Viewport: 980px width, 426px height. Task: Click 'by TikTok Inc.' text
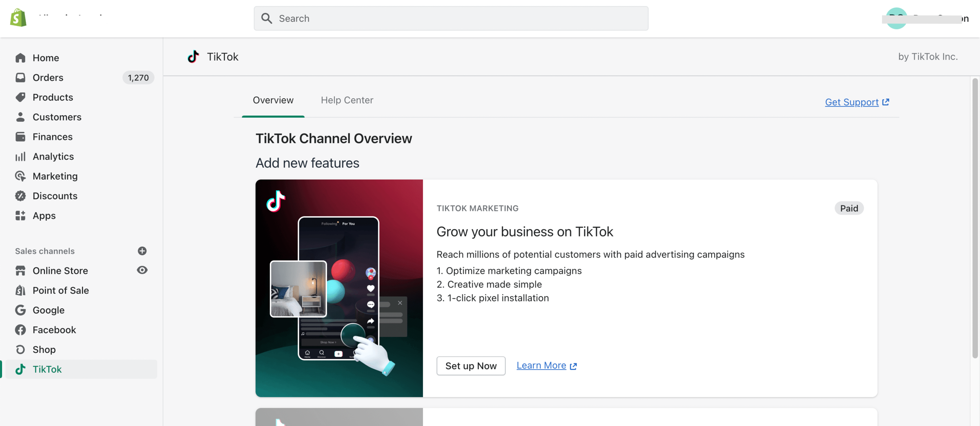pyautogui.click(x=928, y=57)
